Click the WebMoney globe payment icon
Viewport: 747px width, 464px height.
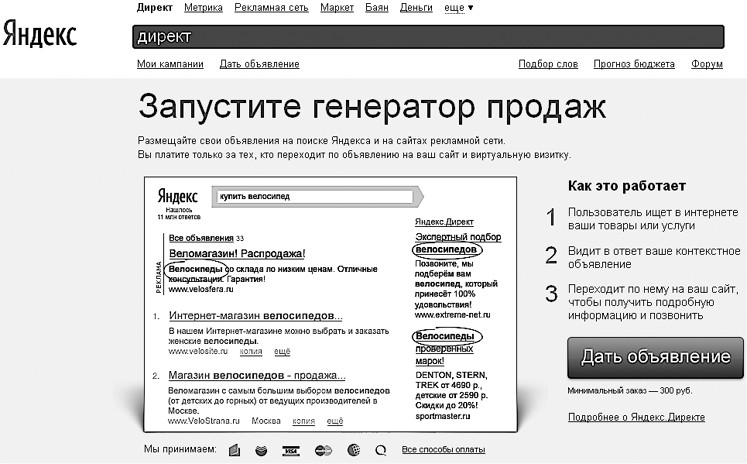353,450
